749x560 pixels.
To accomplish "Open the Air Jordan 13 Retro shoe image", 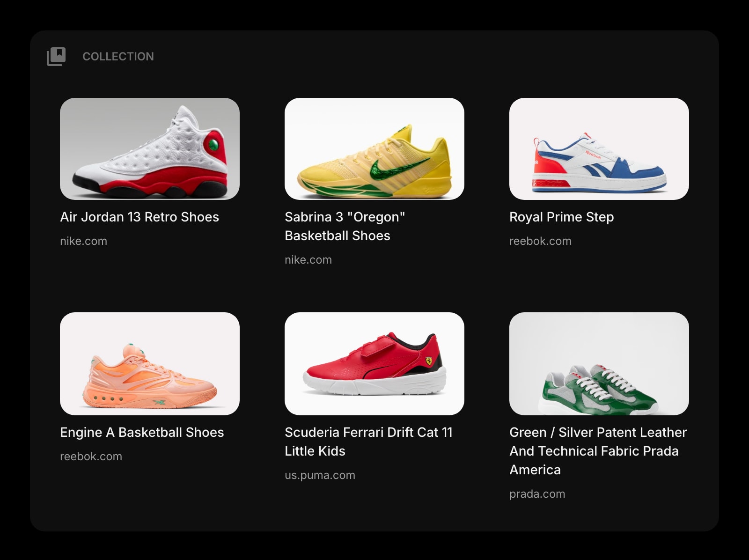I will [x=150, y=149].
